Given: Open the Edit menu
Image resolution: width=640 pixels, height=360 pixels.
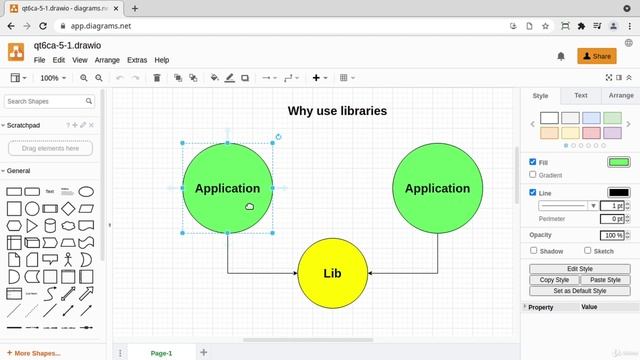Looking at the screenshot, I should [x=59, y=60].
